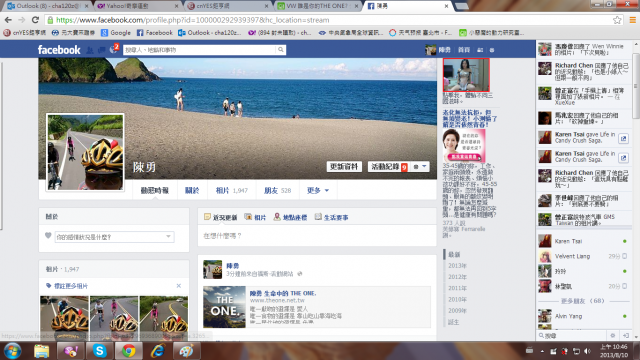This screenshot has width=640, height=360.
Task: Open the Paint app on taskbar
Action: (187, 351)
